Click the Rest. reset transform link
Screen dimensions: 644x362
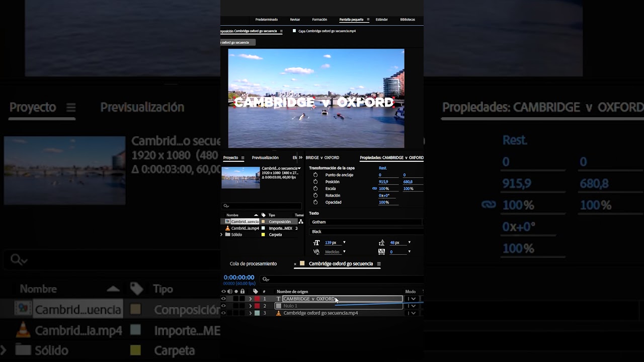click(383, 168)
